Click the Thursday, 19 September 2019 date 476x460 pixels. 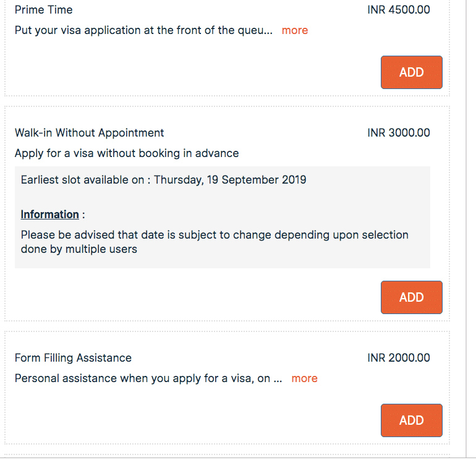coord(230,181)
